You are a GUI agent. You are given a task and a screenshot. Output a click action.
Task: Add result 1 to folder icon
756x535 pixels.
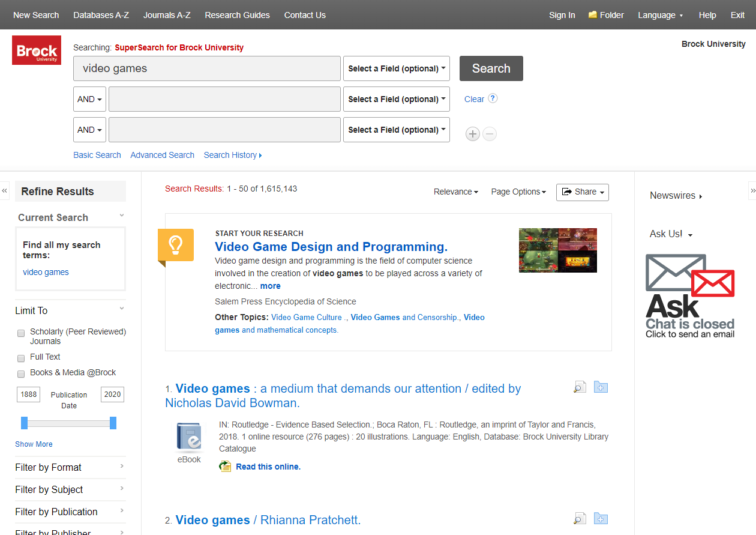601,387
